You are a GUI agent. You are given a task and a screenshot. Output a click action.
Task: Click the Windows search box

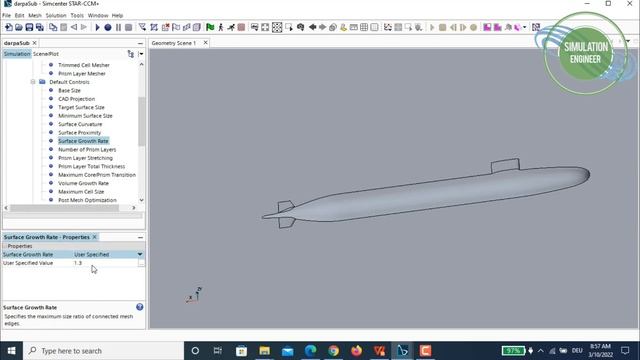104,351
